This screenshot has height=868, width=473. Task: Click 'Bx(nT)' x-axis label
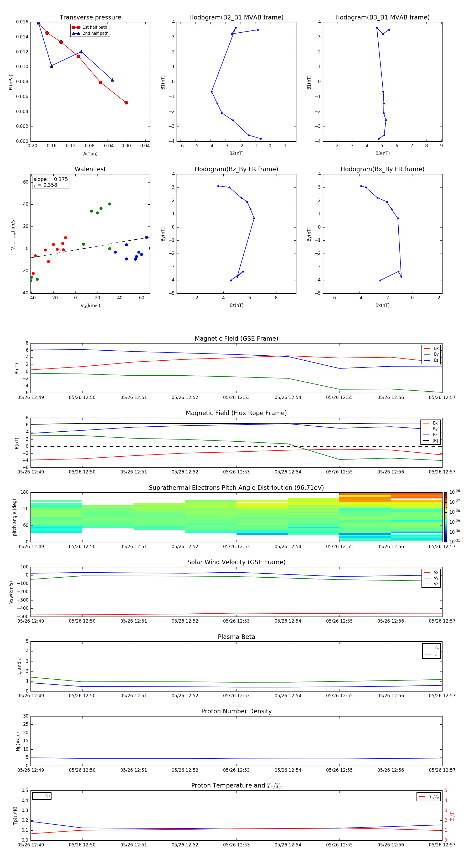(x=382, y=305)
